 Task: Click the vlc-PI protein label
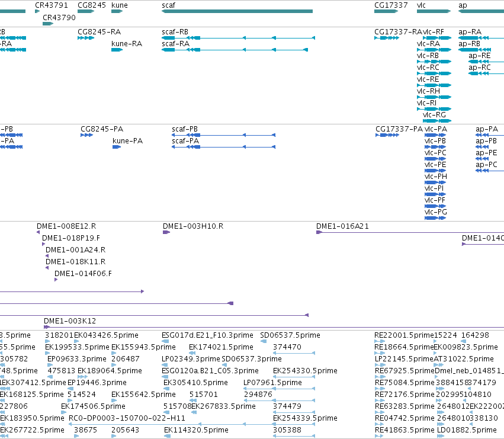[x=434, y=188]
